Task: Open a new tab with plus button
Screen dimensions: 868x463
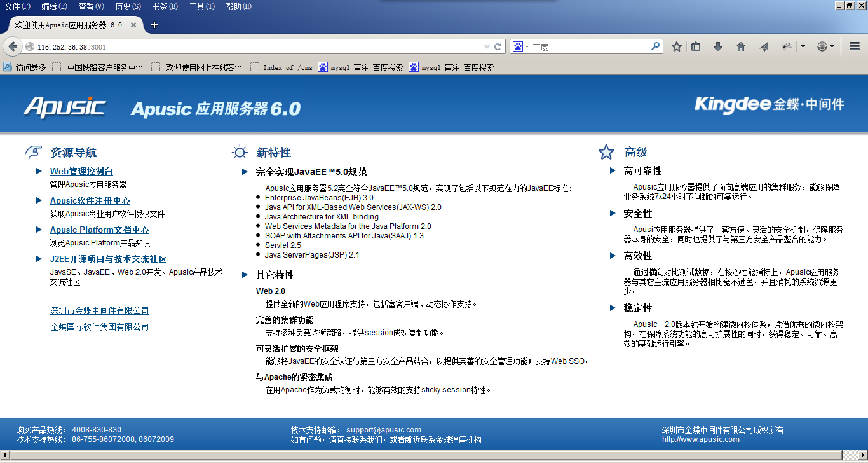Action: (x=154, y=25)
